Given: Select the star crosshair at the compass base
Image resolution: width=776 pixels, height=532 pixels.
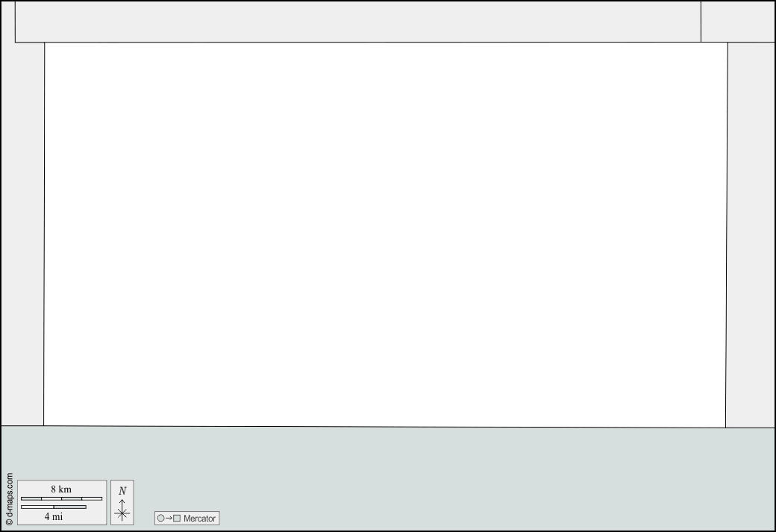Looking at the screenshot, I should pos(122,513).
